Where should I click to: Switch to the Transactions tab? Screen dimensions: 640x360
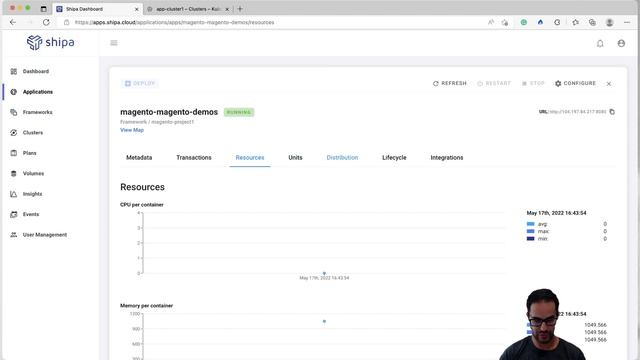coord(194,158)
